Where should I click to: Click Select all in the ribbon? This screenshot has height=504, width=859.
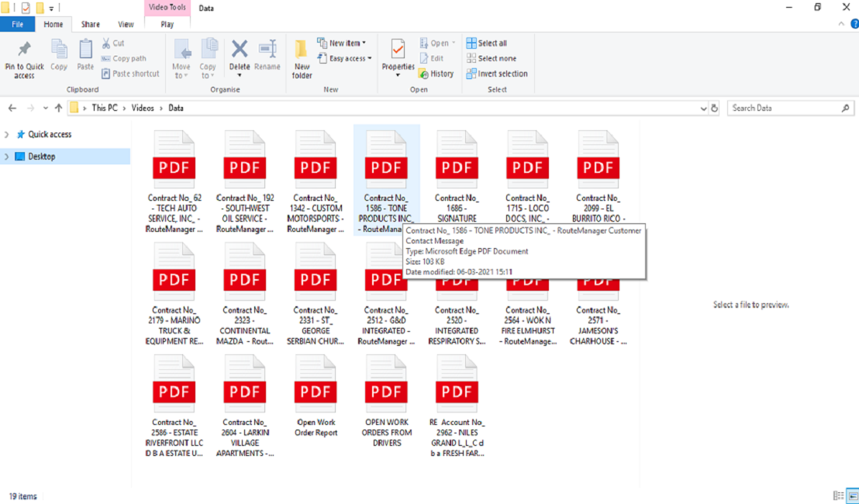click(486, 43)
